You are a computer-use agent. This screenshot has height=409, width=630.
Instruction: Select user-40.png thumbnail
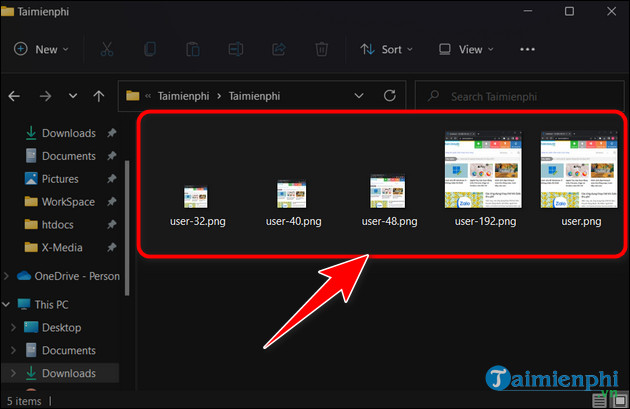tap(292, 194)
